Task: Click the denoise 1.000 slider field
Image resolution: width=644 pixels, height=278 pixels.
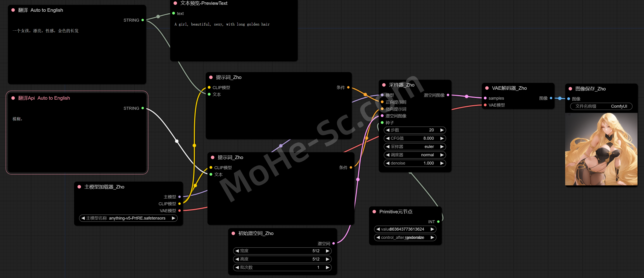Action: tap(414, 163)
